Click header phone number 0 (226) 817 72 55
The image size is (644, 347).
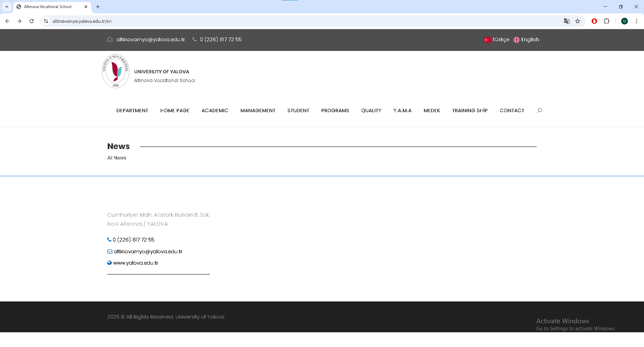click(x=221, y=40)
